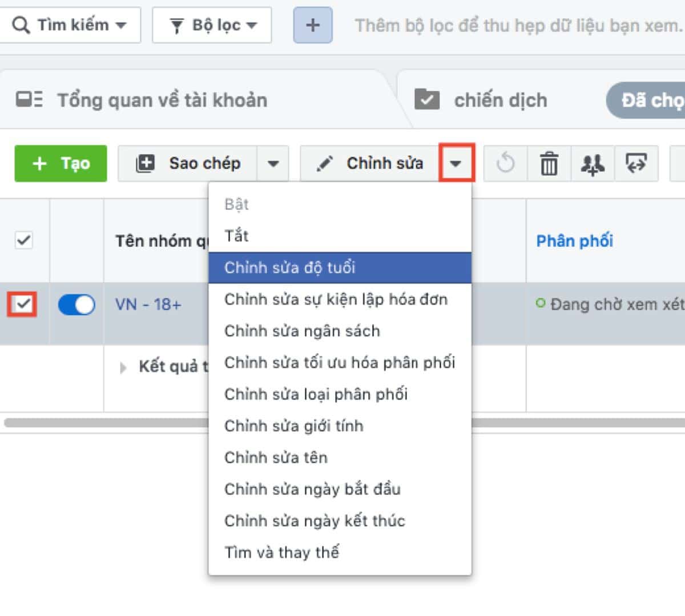Click the audience people icon in toolbar
Image resolution: width=685 pixels, height=616 pixels.
(x=593, y=164)
